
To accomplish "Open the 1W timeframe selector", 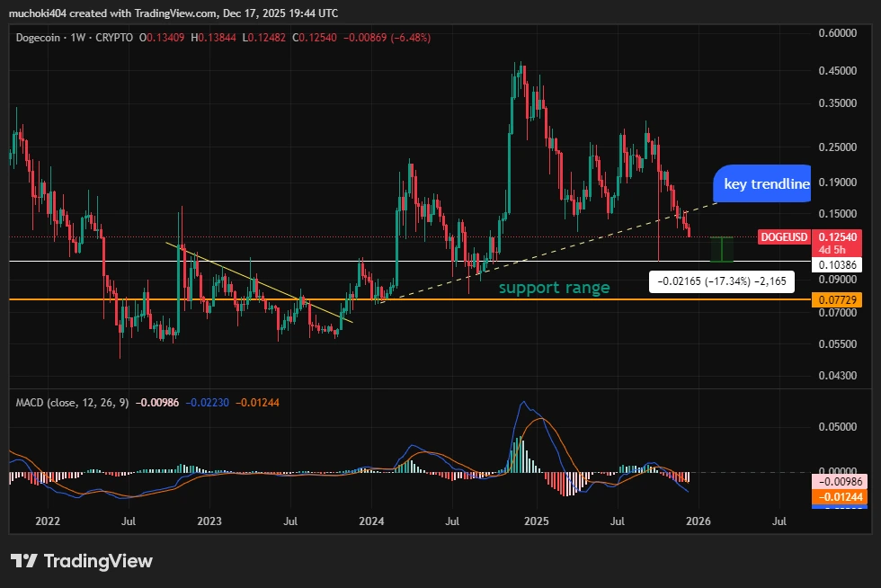I will tap(76, 38).
